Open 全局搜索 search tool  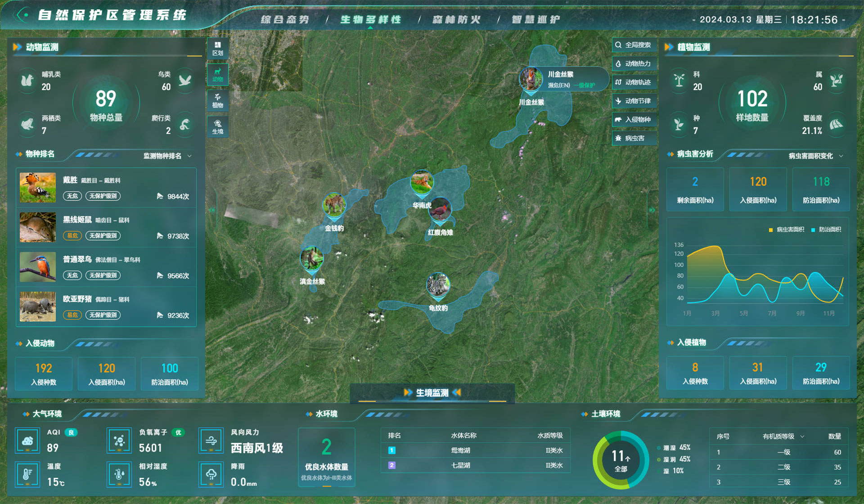(634, 45)
